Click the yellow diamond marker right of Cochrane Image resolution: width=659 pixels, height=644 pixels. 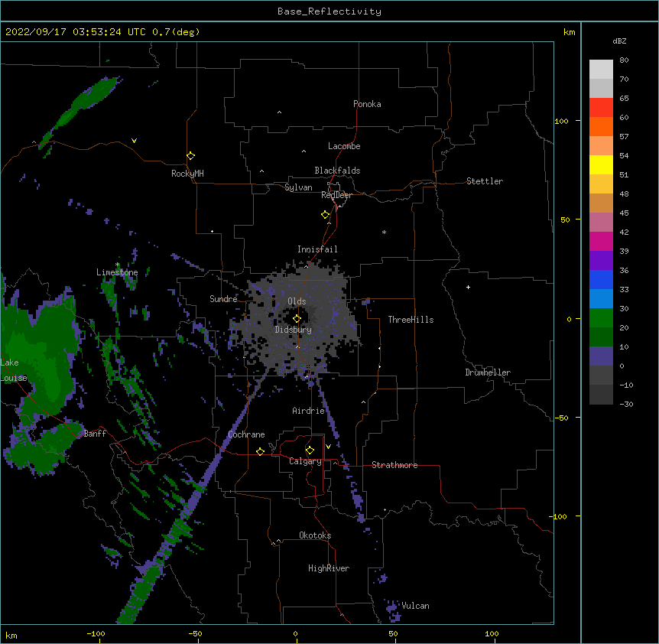coord(260,451)
